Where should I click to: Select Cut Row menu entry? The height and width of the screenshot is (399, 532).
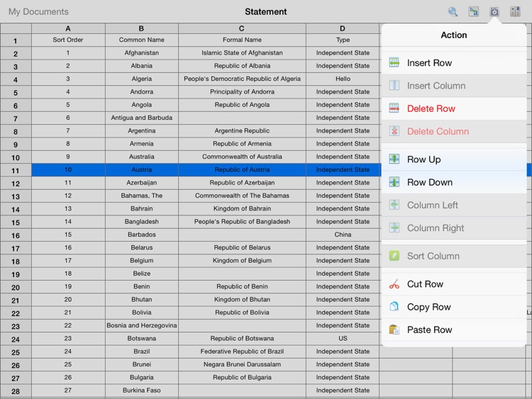tap(454, 284)
